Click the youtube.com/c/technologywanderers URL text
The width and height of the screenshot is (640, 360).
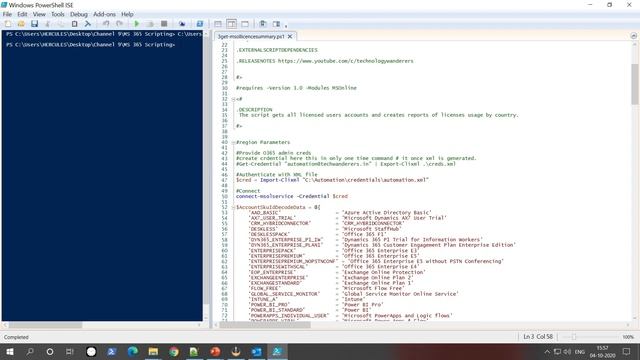pos(345,61)
